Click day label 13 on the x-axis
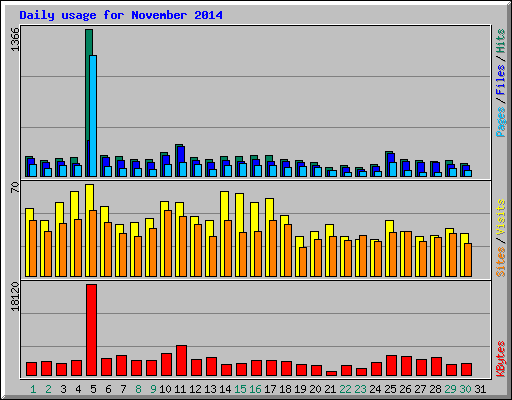This screenshot has height=400, width=512. pos(210,389)
